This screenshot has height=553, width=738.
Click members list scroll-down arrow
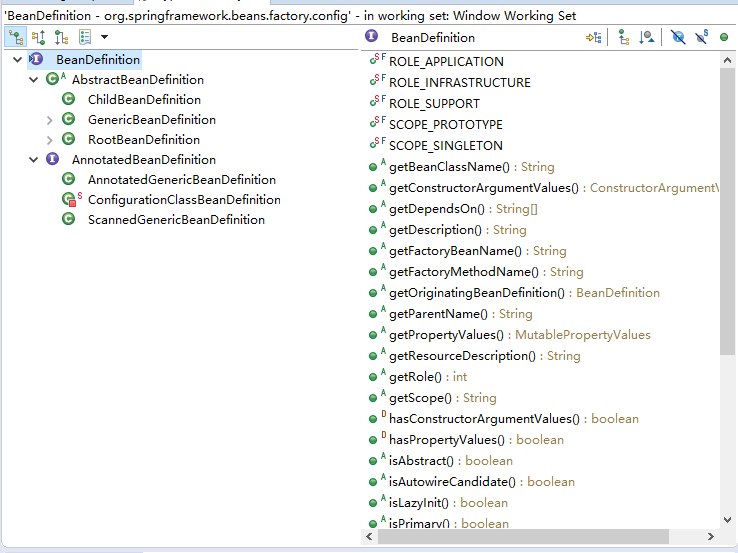[727, 520]
